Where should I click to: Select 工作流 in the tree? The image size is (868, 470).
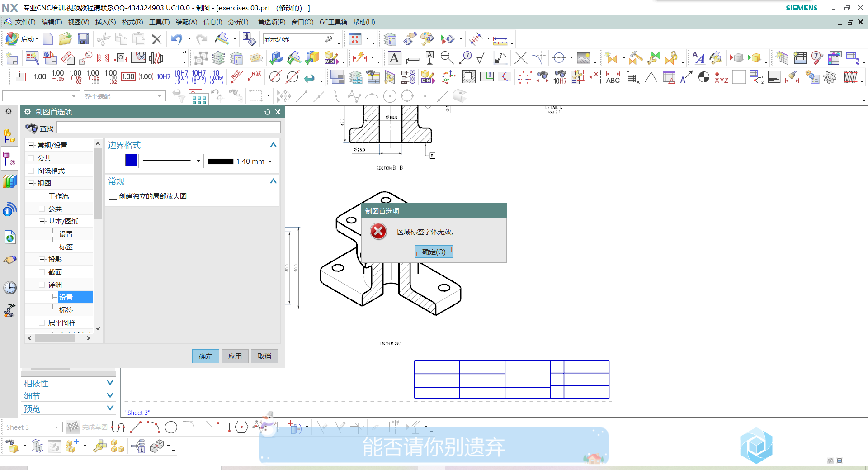(59, 196)
